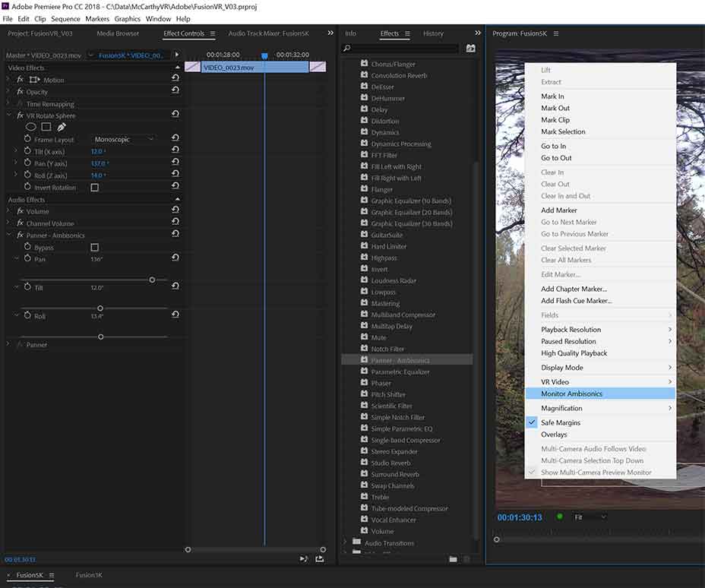
Task: Open the Graphics menu
Action: point(127,19)
